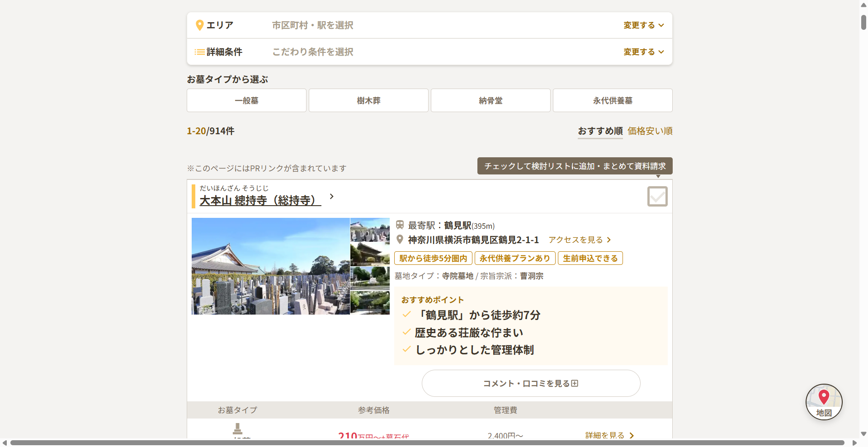This screenshot has width=868, height=447.
Task: Open the 市区町村・駅を選択 selector
Action: [x=312, y=25]
